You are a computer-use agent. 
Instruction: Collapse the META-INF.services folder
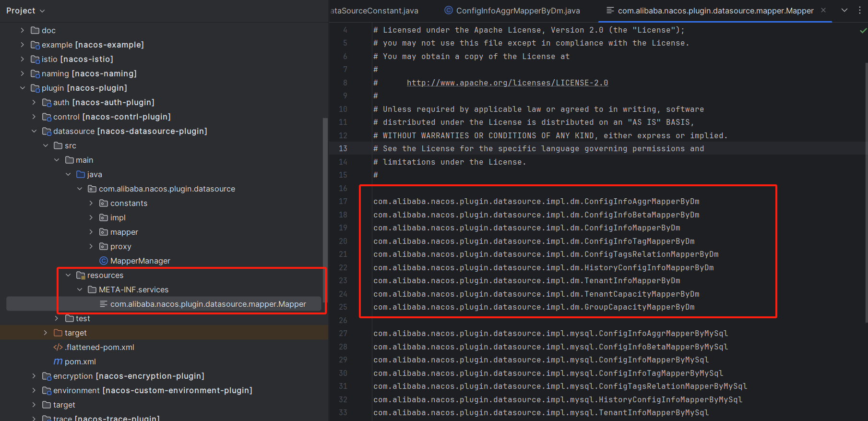[x=80, y=289]
